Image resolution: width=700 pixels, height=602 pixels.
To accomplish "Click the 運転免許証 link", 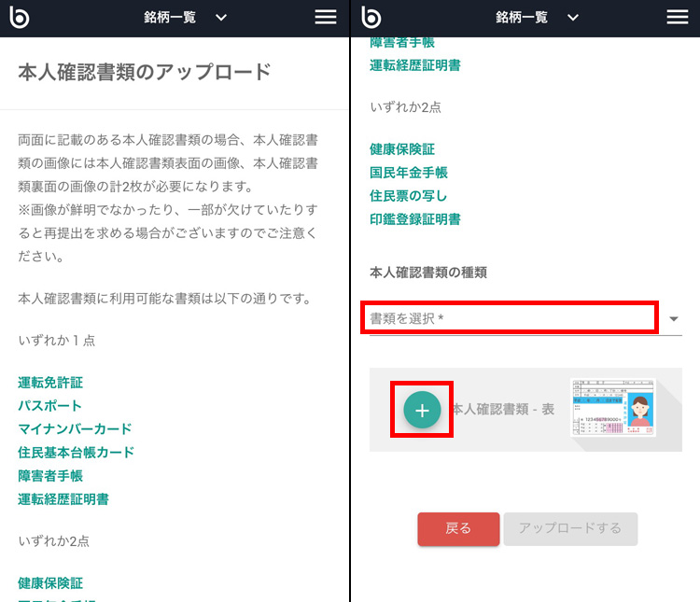I will tap(50, 383).
